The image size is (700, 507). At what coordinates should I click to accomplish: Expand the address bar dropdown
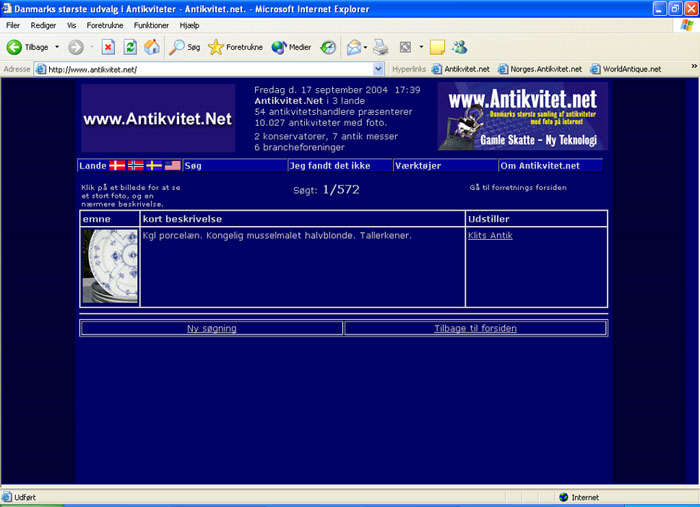click(x=378, y=70)
